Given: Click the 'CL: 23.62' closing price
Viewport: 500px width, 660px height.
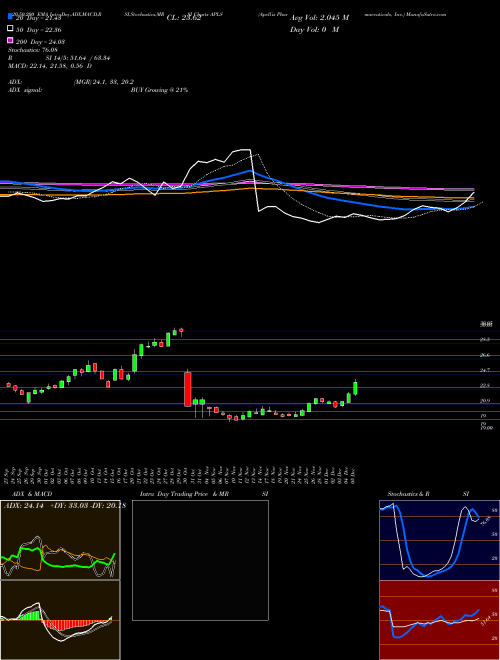Looking at the screenshot, I should pyautogui.click(x=184, y=18).
